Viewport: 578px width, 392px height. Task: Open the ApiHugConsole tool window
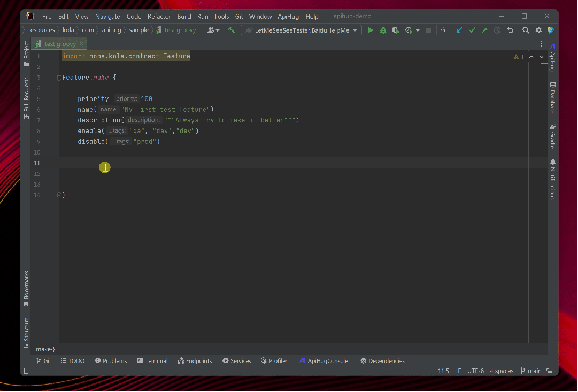pos(323,360)
